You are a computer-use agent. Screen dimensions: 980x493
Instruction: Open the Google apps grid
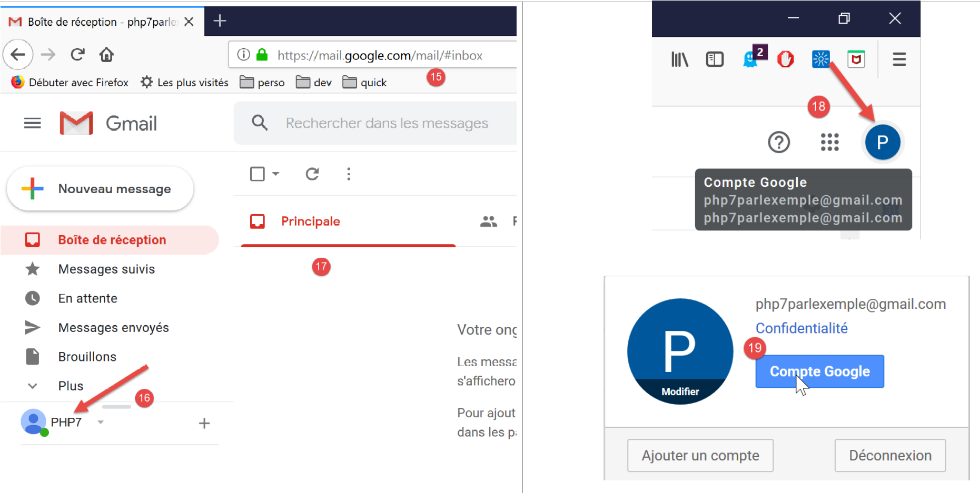pos(829,142)
